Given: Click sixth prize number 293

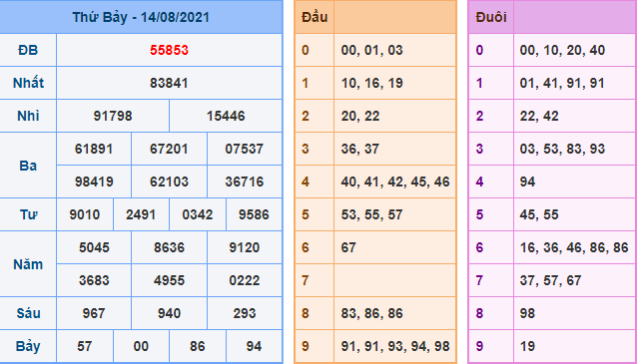Looking at the screenshot, I should coord(245,313).
